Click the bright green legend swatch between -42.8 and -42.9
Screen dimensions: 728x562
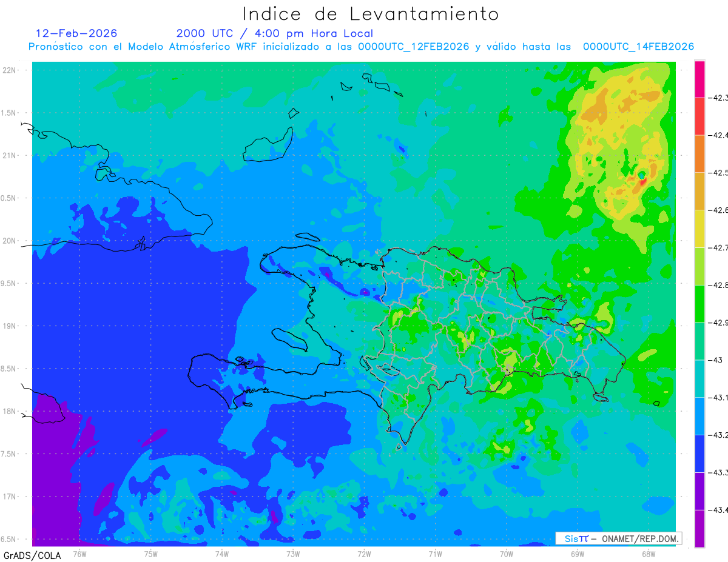point(699,304)
